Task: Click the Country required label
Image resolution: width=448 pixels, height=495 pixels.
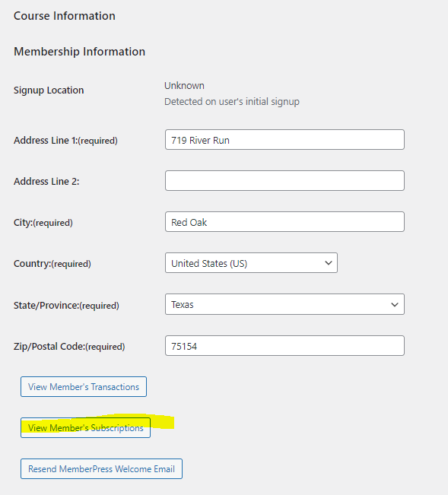Action: pos(52,264)
